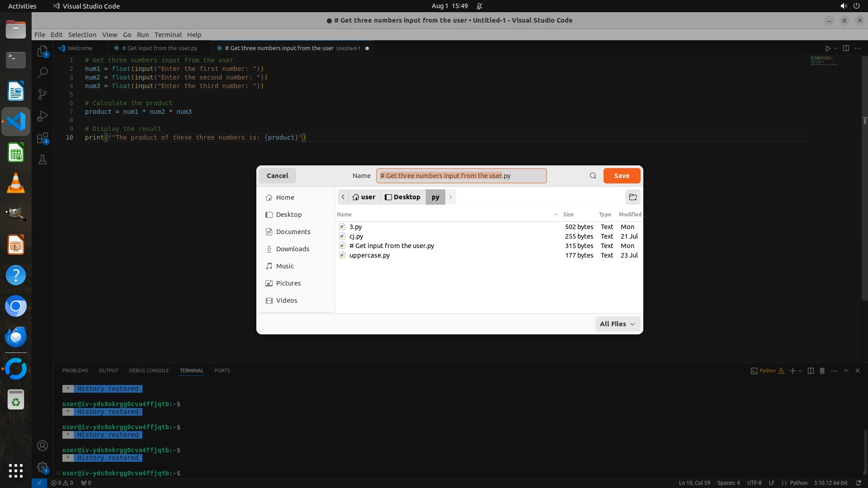Open the Explorer view in activity bar

(x=42, y=51)
